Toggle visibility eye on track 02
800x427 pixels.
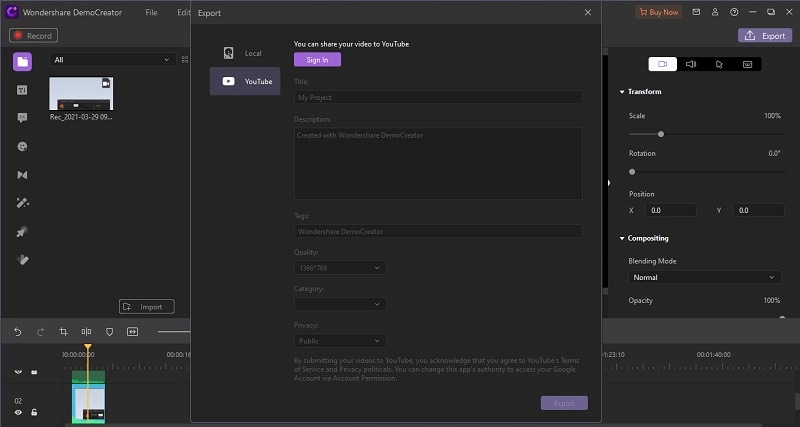pyautogui.click(x=18, y=412)
